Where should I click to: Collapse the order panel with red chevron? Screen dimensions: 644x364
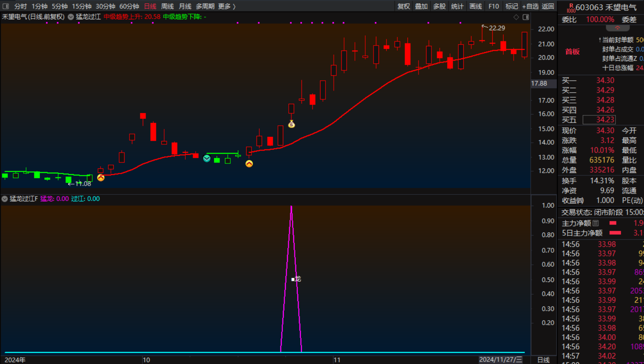[x=617, y=28]
